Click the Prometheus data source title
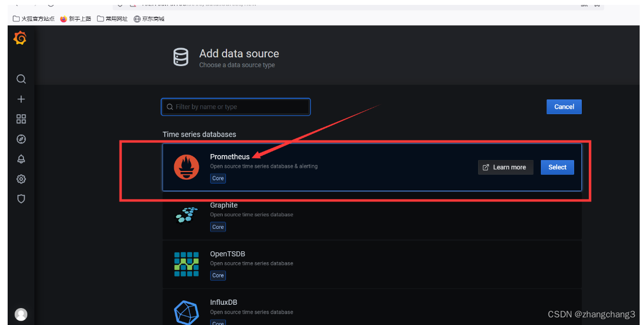644x325 pixels. (230, 157)
